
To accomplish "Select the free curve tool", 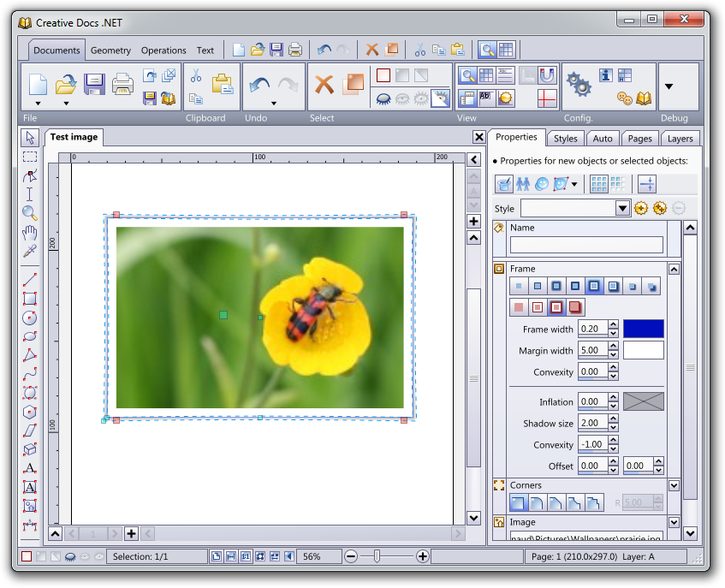I will [30, 374].
